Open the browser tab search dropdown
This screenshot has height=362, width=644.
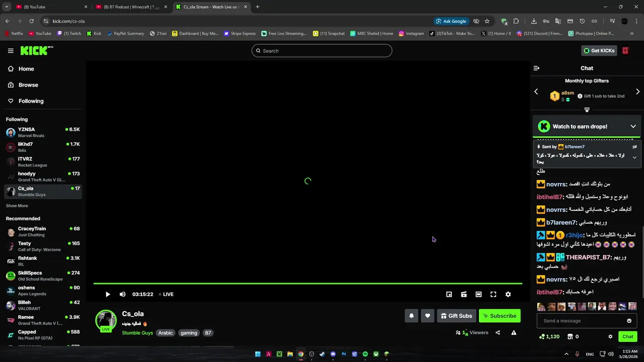tap(7, 7)
